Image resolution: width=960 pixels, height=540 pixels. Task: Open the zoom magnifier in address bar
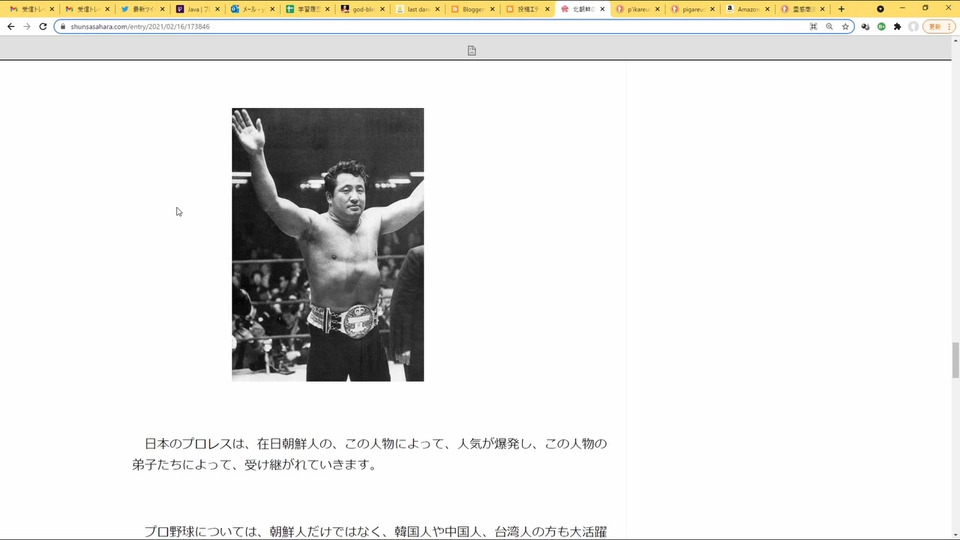(829, 26)
